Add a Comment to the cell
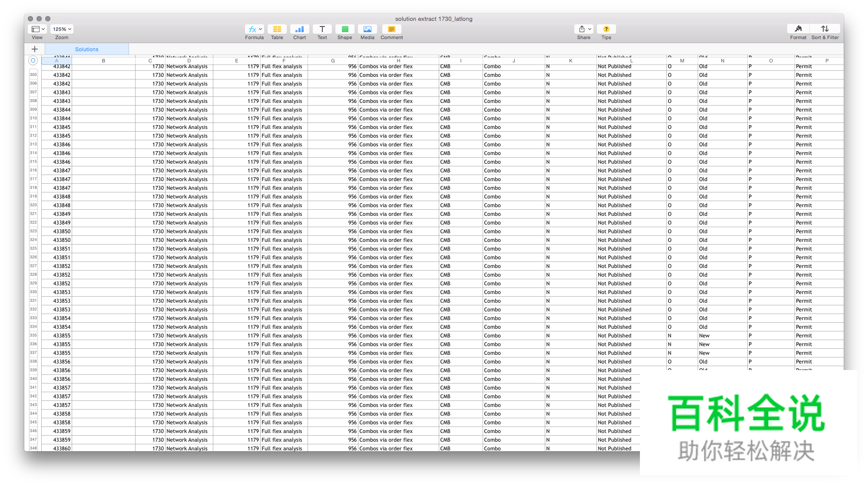 [391, 29]
